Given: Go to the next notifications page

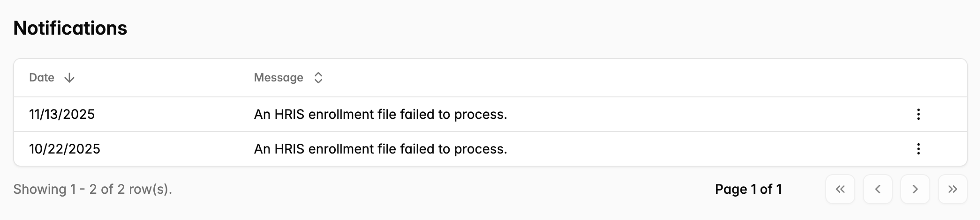Looking at the screenshot, I should point(915,189).
